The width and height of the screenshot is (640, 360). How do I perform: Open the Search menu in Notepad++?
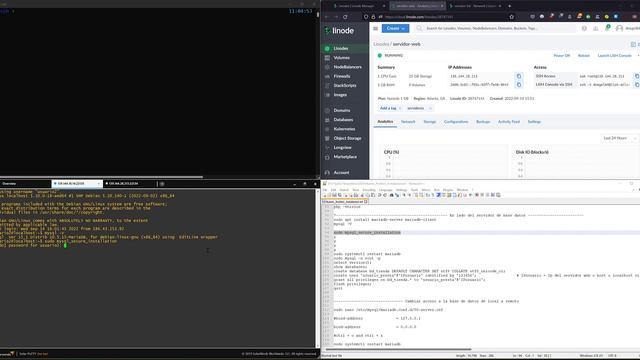[x=344, y=190]
